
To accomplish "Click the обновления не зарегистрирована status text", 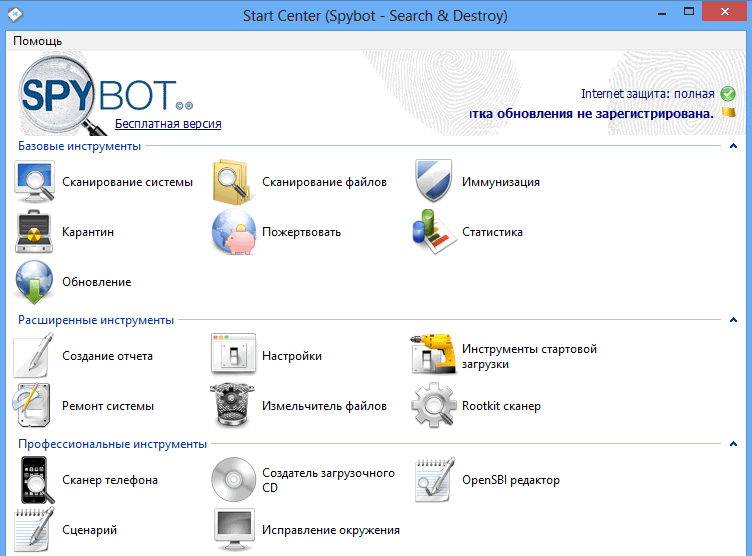I will (x=591, y=114).
